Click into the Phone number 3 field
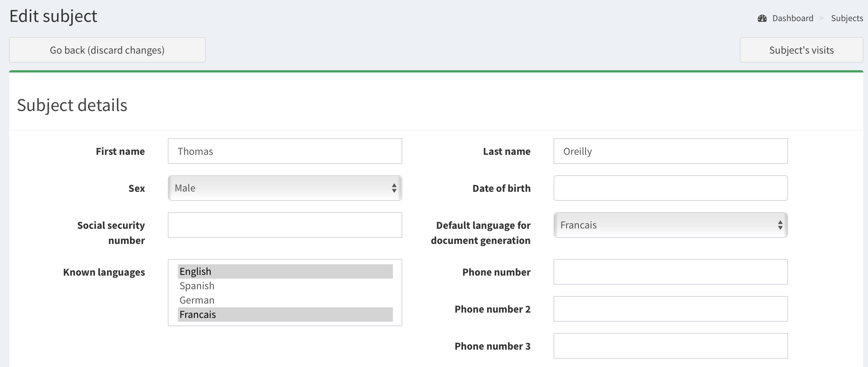The width and height of the screenshot is (868, 367). coord(670,346)
